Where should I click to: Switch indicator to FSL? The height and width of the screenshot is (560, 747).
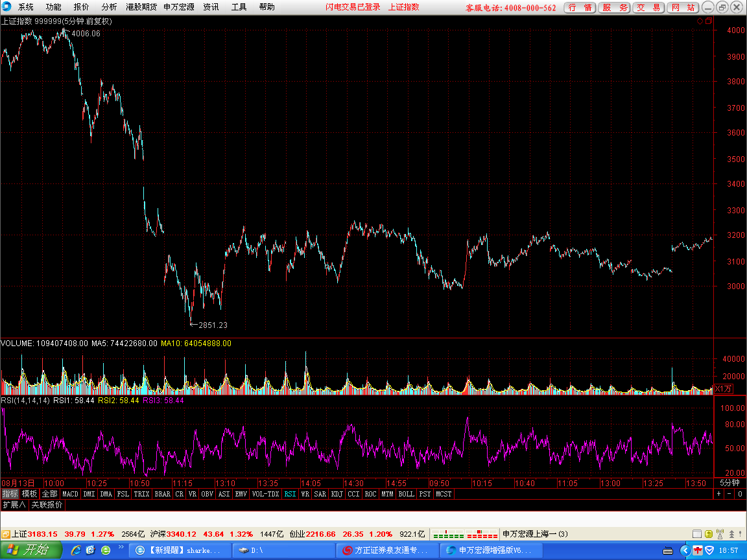click(x=123, y=494)
